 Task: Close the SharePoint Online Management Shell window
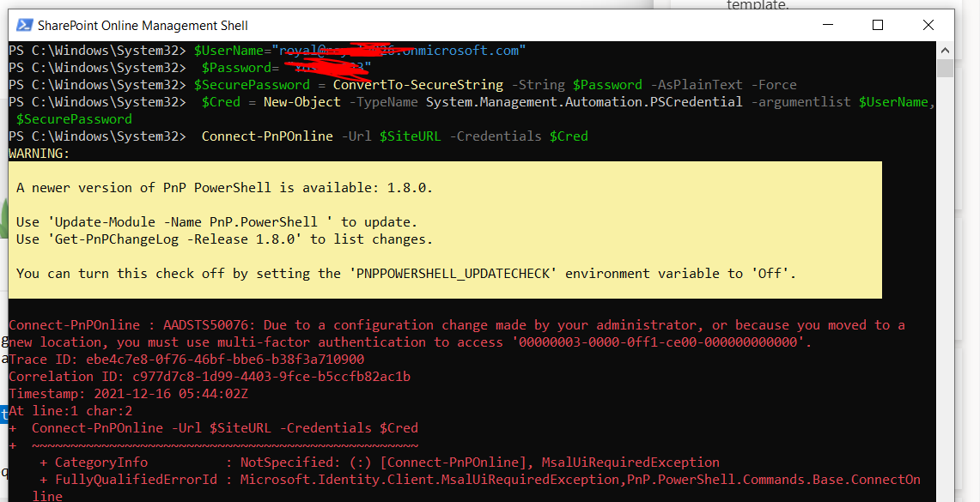tap(928, 25)
